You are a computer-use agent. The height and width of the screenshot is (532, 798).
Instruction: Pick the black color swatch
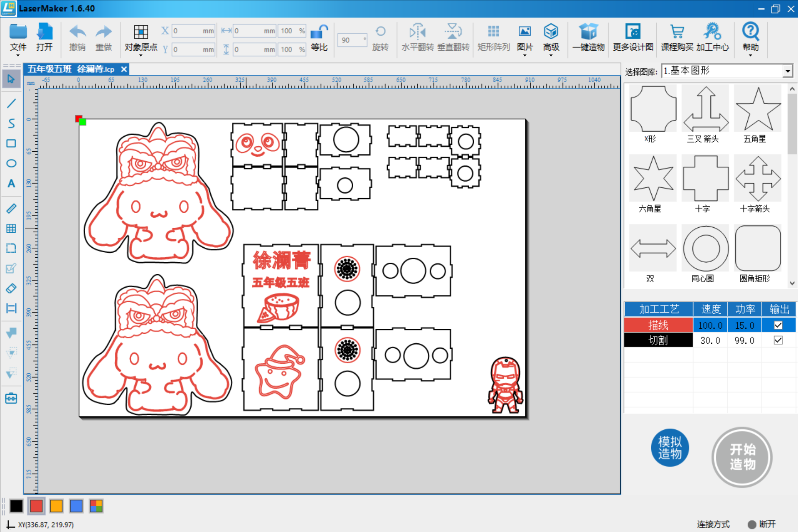[16, 506]
